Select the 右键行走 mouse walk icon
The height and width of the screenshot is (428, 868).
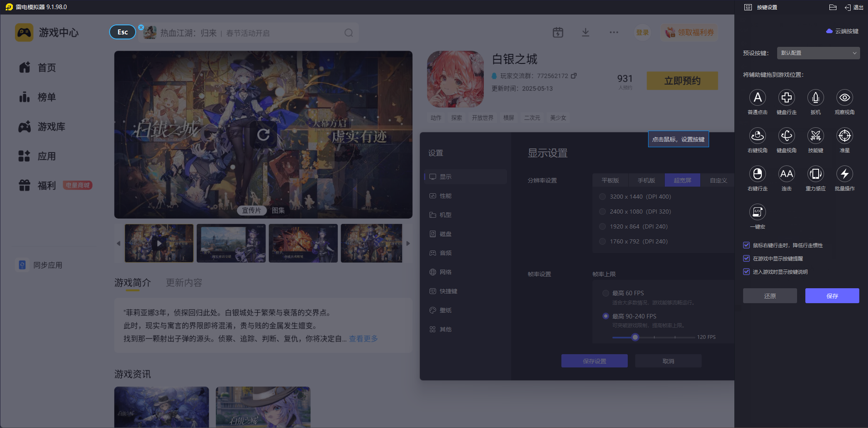757,174
